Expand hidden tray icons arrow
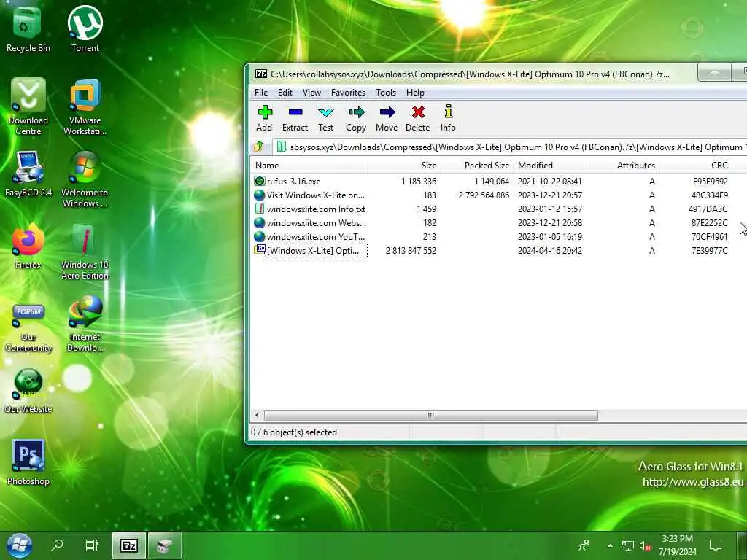Viewport: 747px width, 560px height. click(610, 545)
